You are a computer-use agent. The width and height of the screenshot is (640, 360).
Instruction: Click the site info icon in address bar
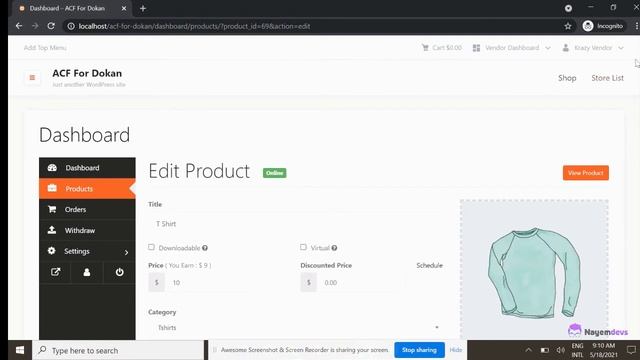point(71,26)
